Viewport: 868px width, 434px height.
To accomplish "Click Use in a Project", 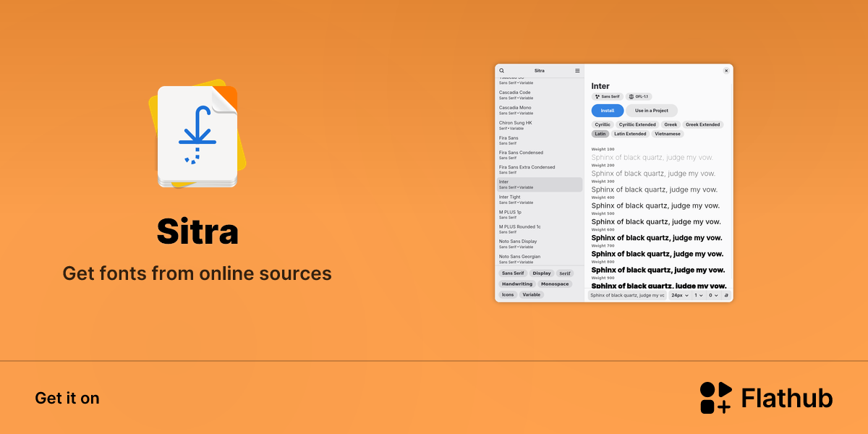I will (x=652, y=111).
